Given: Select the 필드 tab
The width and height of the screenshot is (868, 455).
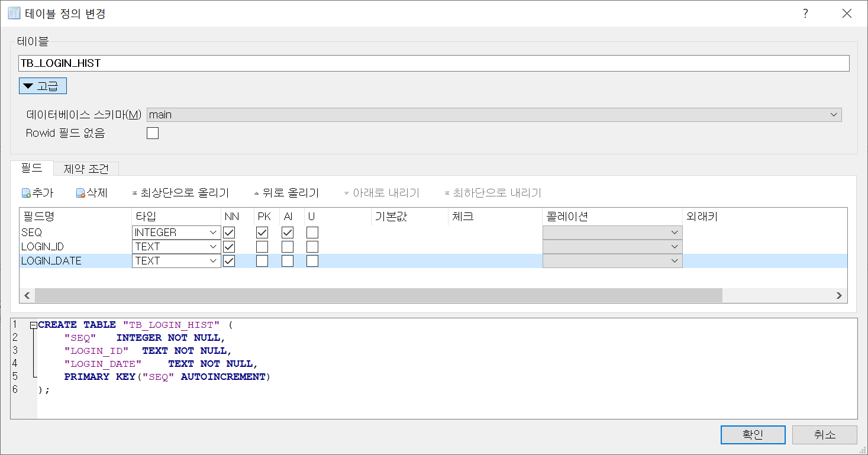Looking at the screenshot, I should [x=31, y=168].
